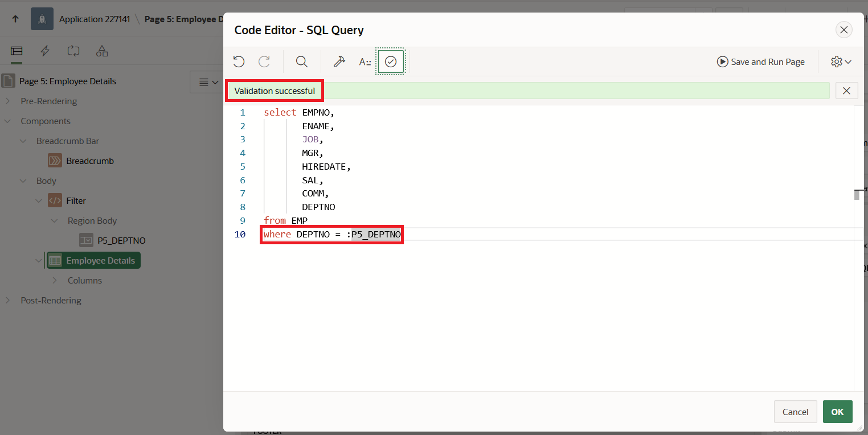868x435 pixels.
Task: Expand the Pre-Rendering tree node
Action: click(x=9, y=101)
